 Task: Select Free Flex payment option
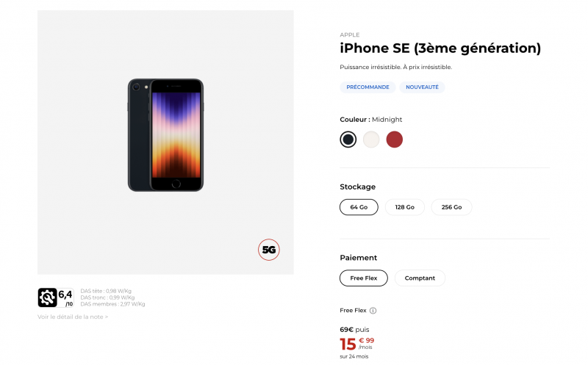tap(363, 278)
